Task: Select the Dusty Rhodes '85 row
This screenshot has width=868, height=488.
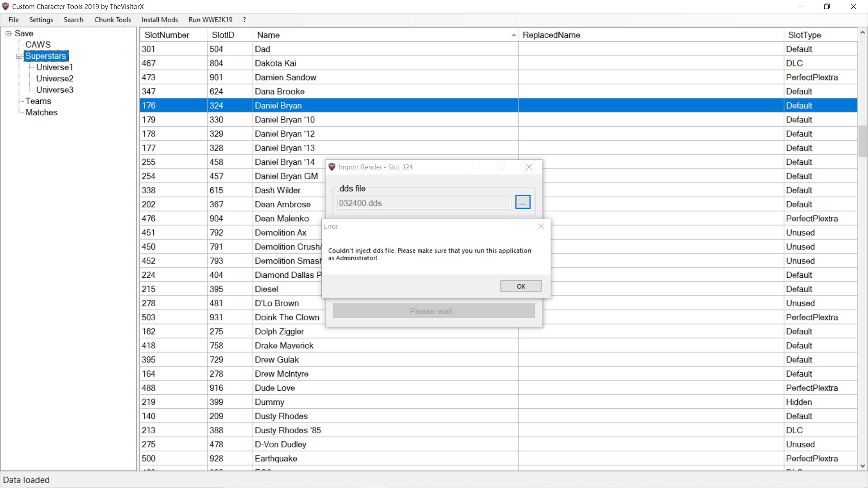Action: pyautogui.click(x=499, y=430)
